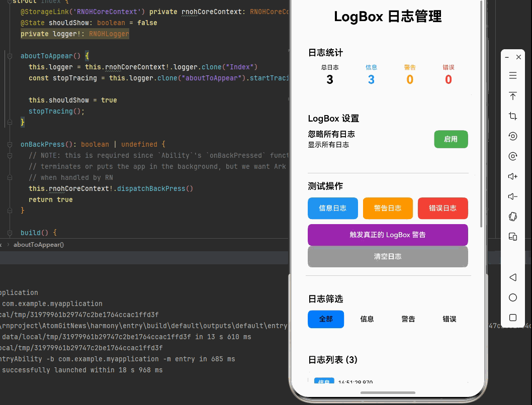Select the 全部 log filter
The image size is (532, 405).
(x=326, y=319)
